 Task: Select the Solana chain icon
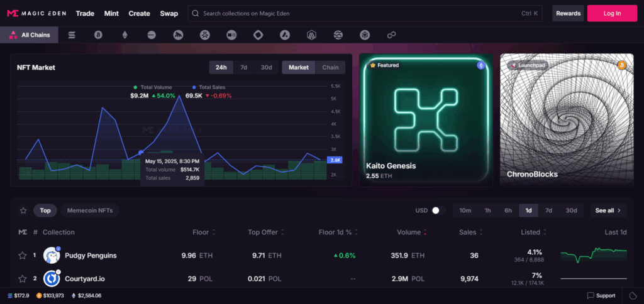pos(72,35)
